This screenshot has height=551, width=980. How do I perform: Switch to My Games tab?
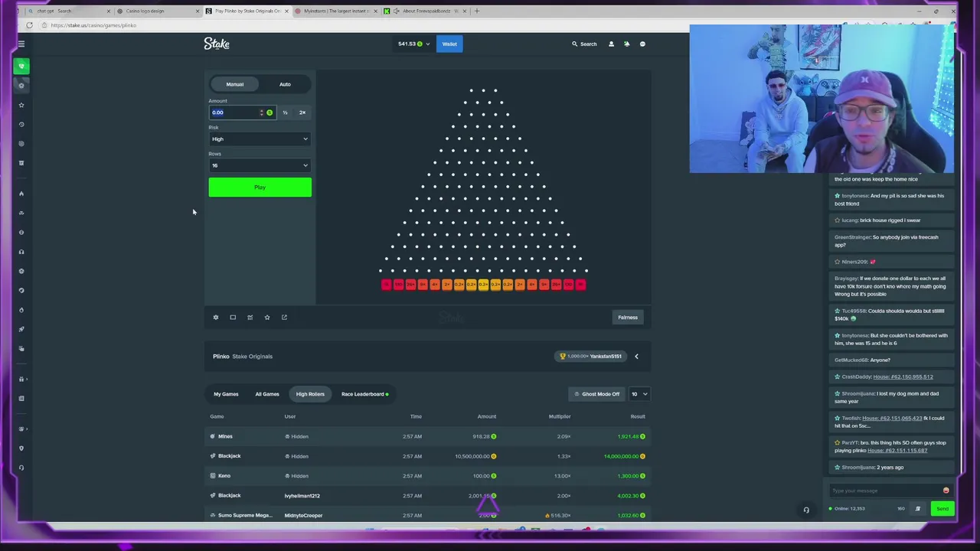pos(226,394)
